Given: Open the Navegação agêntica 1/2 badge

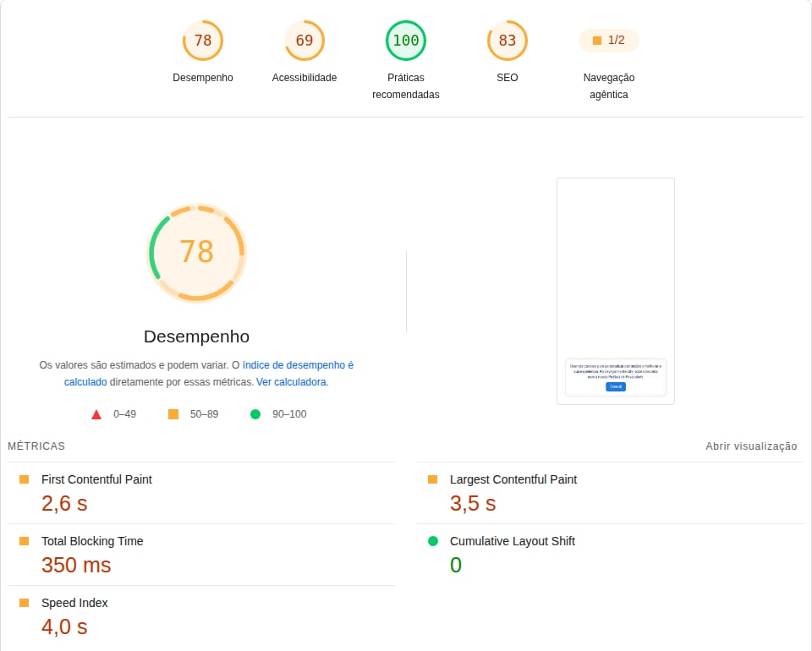Looking at the screenshot, I should [x=608, y=41].
